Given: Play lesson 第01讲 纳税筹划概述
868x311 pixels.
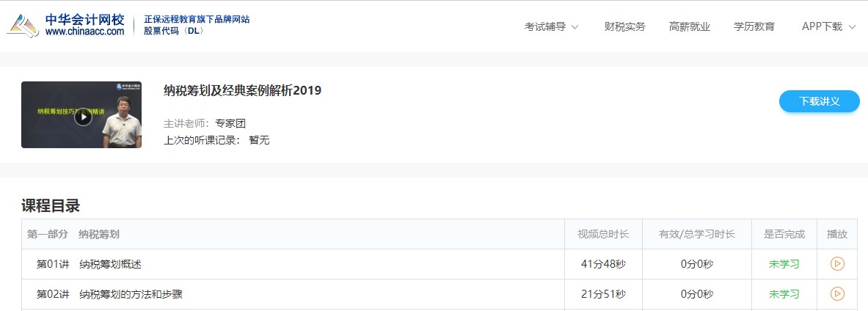Looking at the screenshot, I should click(x=837, y=264).
